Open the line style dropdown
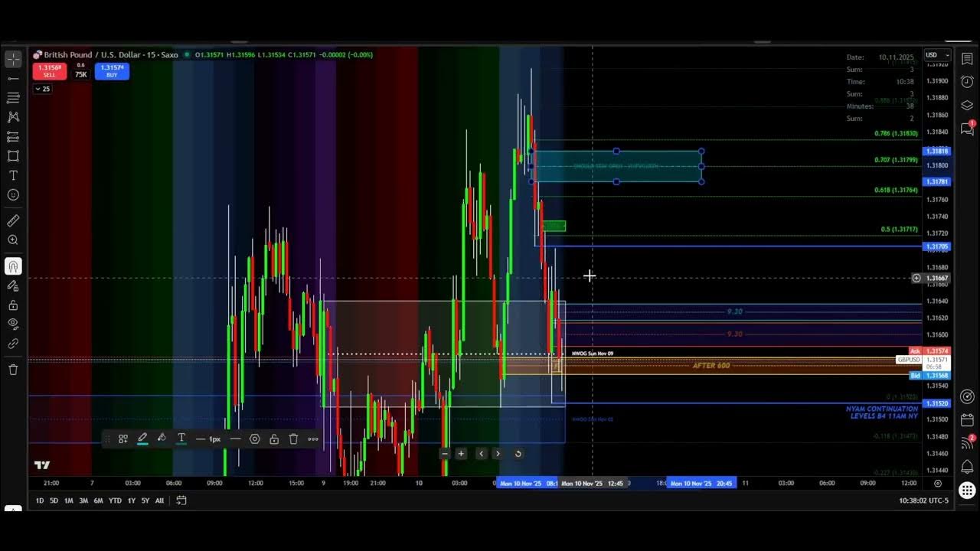Image resolution: width=980 pixels, height=551 pixels. [235, 439]
